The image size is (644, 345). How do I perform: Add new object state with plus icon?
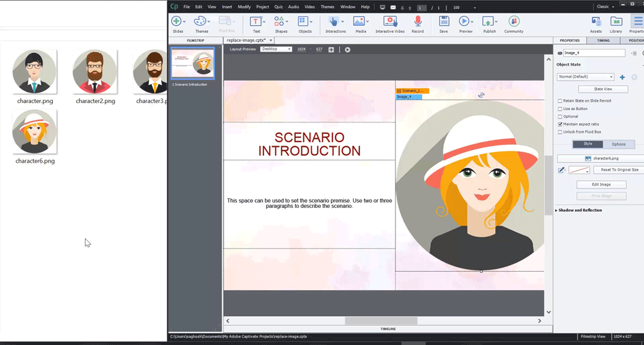pos(622,77)
